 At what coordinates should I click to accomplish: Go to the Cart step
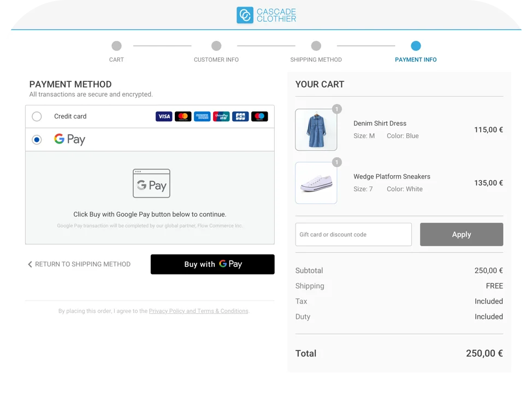point(116,46)
